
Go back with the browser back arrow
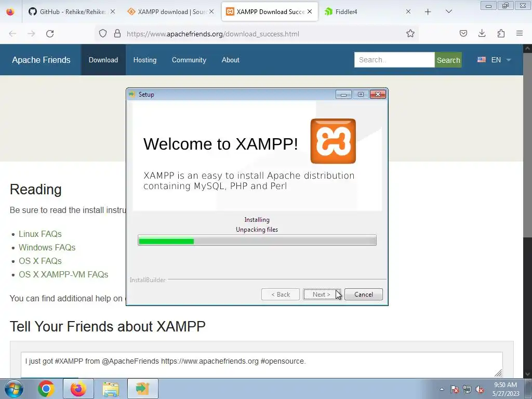pos(12,34)
